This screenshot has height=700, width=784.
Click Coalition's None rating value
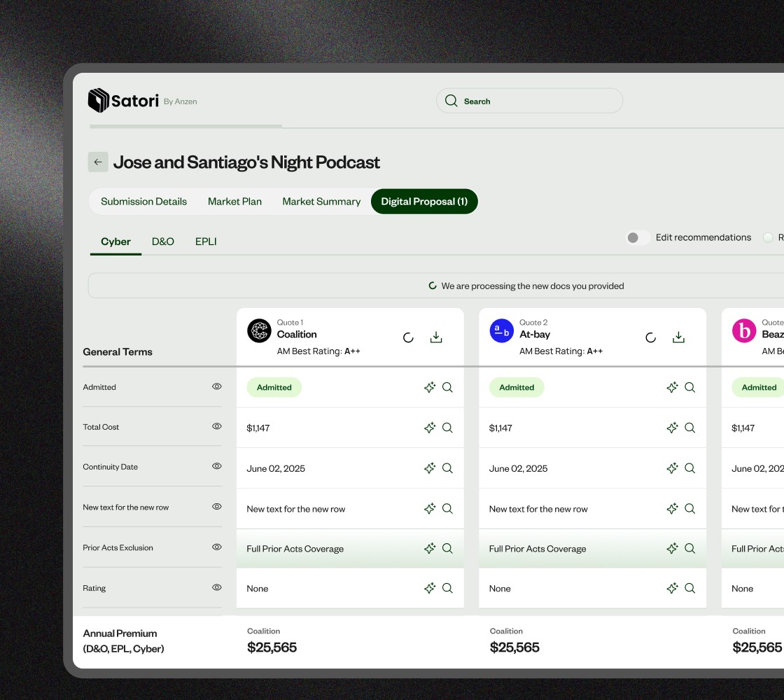(258, 589)
